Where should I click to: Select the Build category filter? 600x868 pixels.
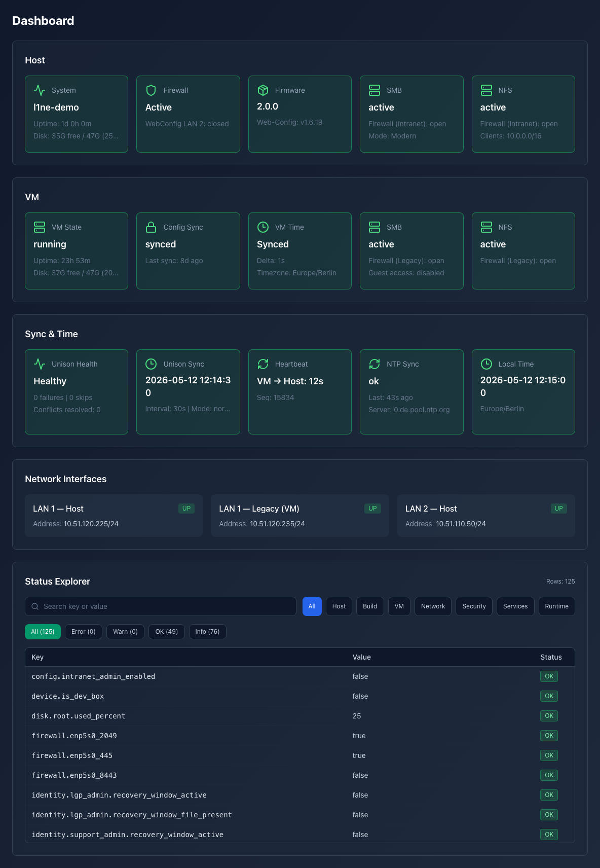point(370,606)
